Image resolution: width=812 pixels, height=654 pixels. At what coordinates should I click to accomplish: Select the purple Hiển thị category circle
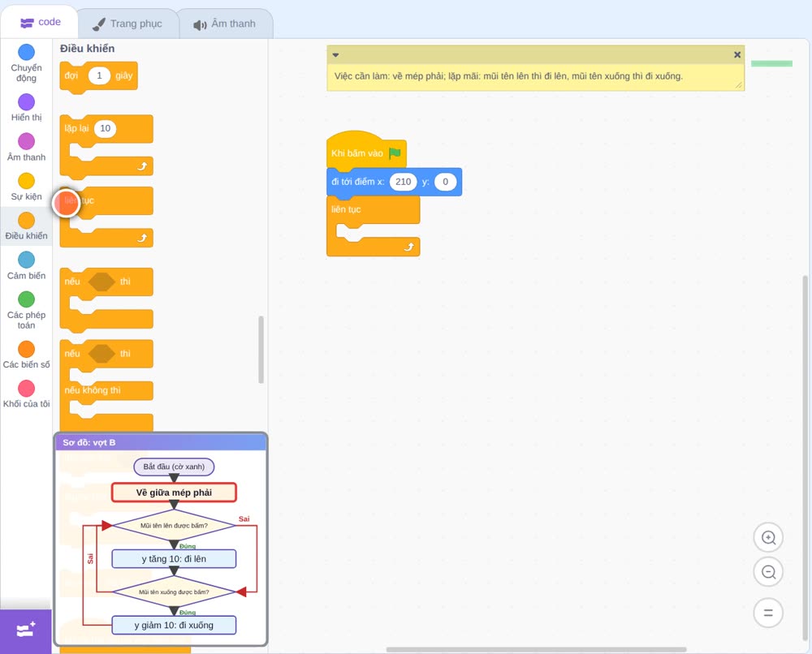tap(27, 102)
